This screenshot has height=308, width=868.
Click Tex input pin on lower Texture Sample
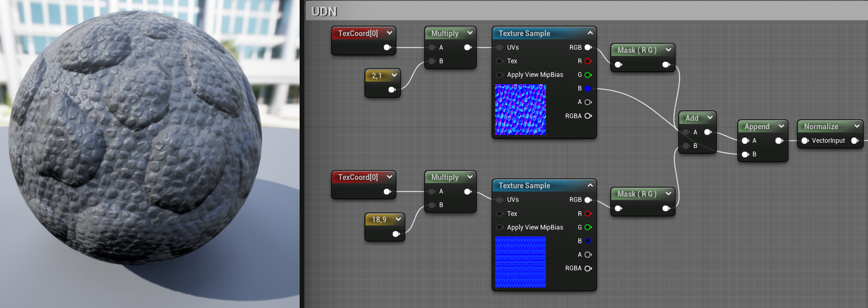pyautogui.click(x=500, y=214)
